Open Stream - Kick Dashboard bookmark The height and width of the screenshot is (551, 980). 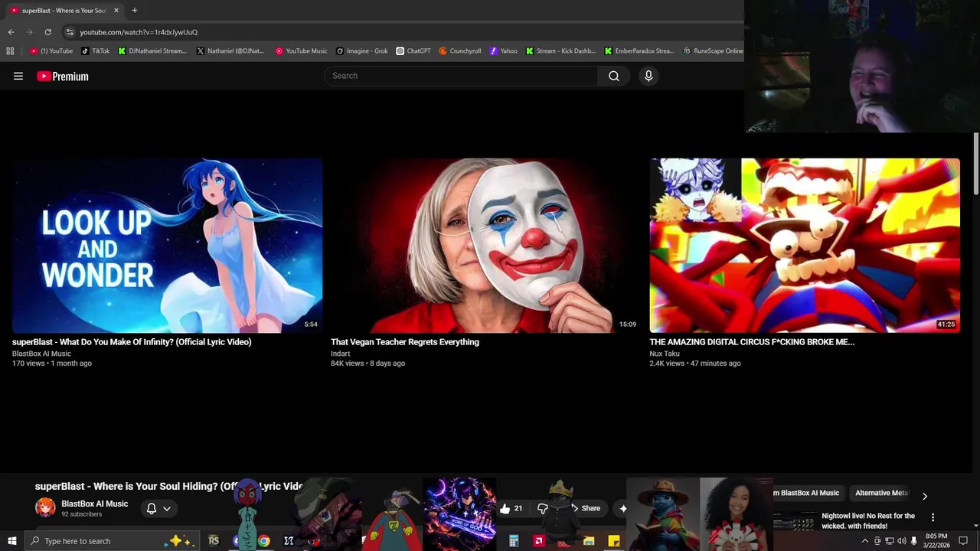pyautogui.click(x=560, y=51)
